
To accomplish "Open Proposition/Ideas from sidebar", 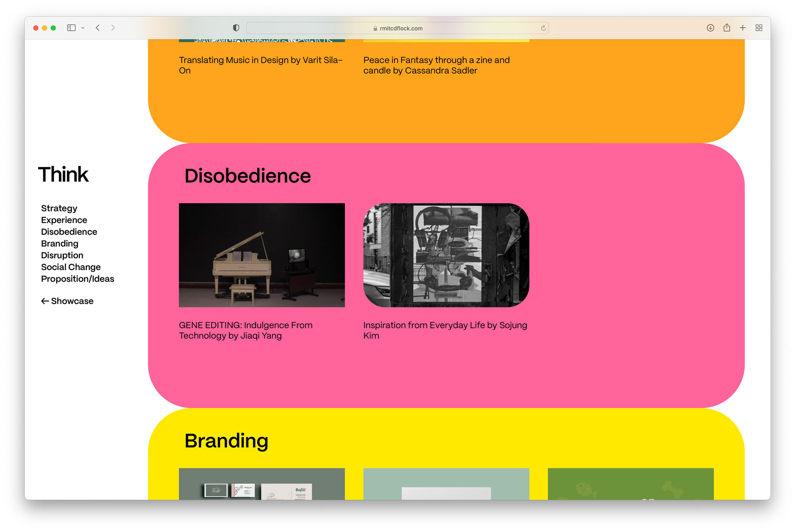I will [78, 279].
